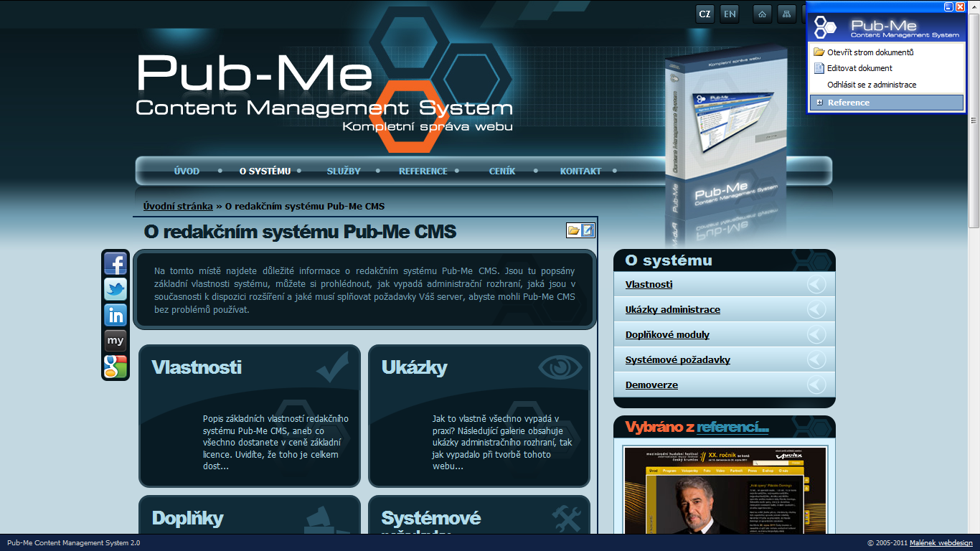Click arrow icon on Vlastnosti sidebar row

(816, 285)
